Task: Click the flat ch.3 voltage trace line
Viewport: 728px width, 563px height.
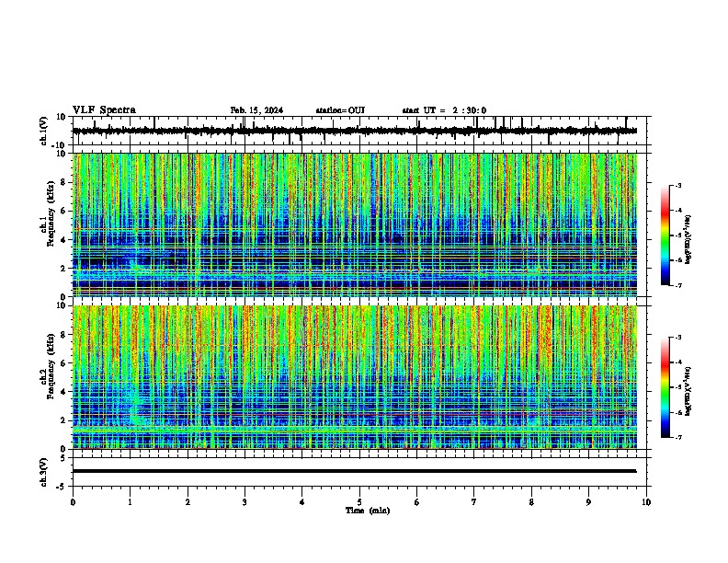Action: 355,471
